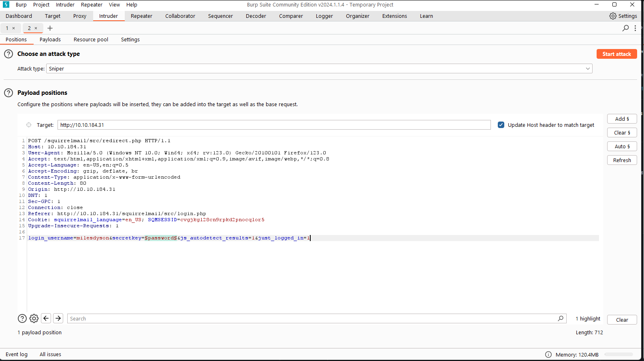The image size is (644, 361).
Task: Click the target crosshair icon beside Target
Action: [29, 125]
